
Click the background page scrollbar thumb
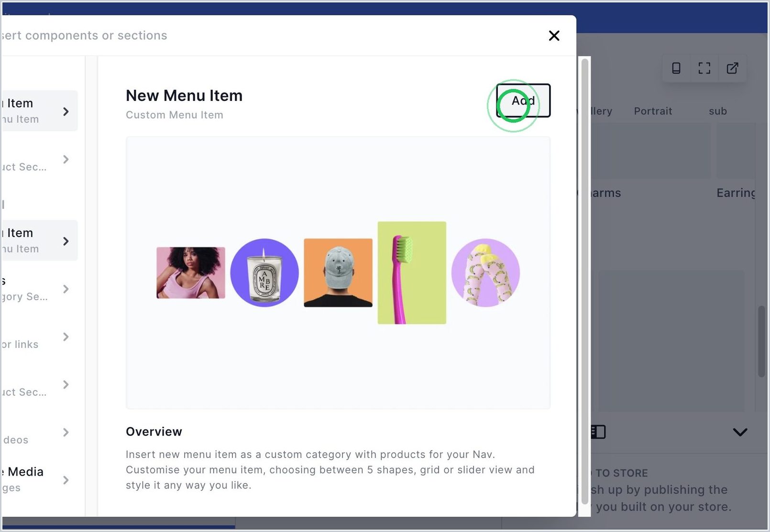(x=761, y=342)
